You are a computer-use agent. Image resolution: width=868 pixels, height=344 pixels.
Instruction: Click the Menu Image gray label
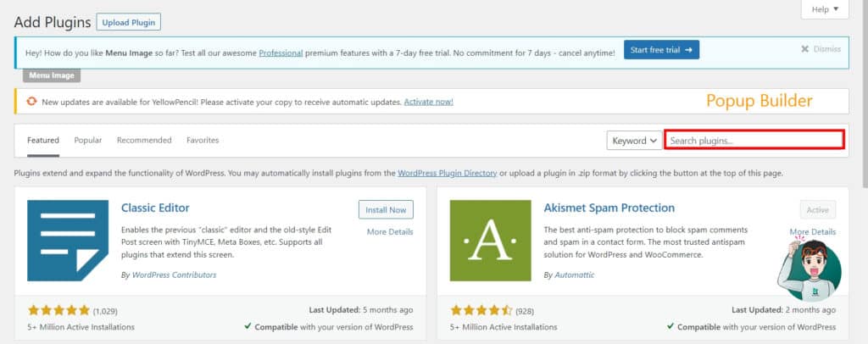tap(52, 75)
